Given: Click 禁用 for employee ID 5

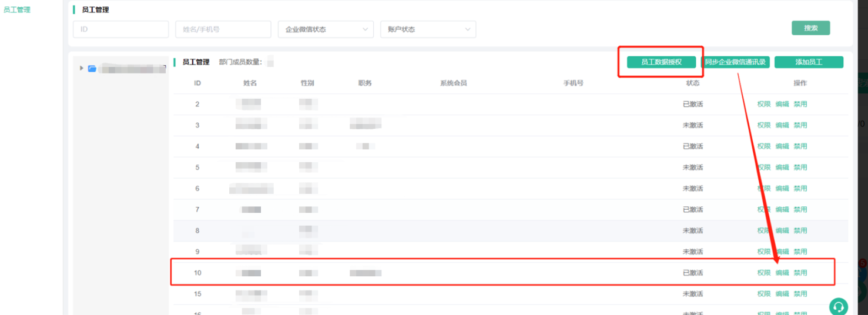Looking at the screenshot, I should coord(800,167).
